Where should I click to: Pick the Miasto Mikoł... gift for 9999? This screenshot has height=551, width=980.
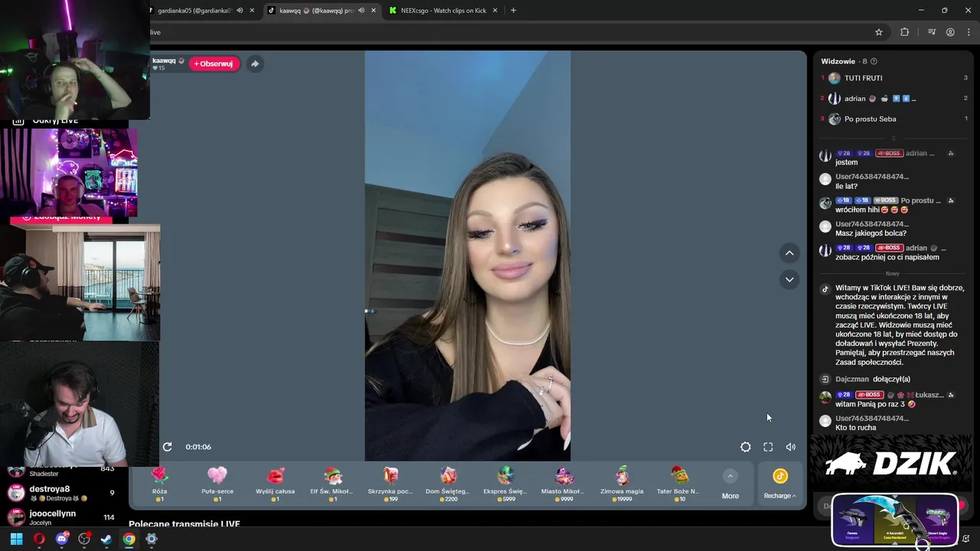coord(563,484)
